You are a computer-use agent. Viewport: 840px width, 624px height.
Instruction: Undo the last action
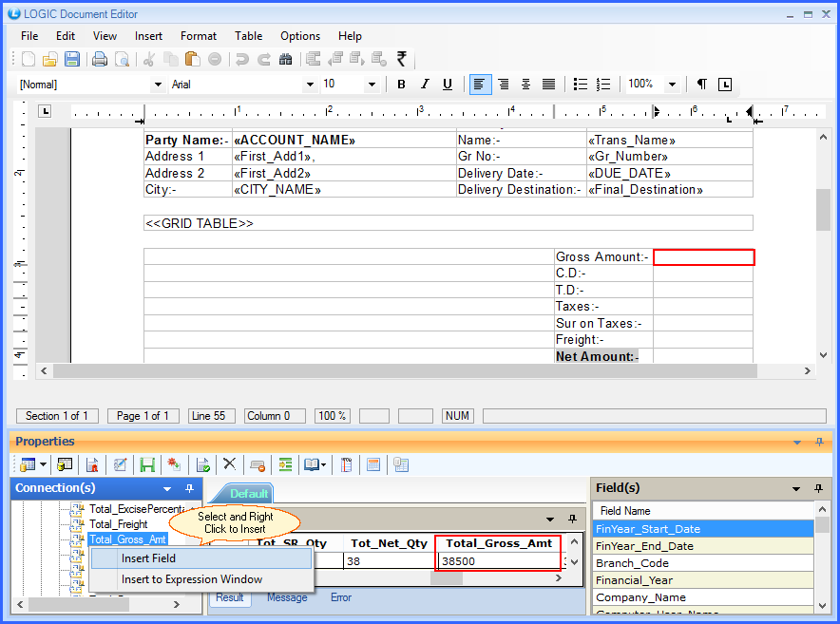[x=242, y=58]
